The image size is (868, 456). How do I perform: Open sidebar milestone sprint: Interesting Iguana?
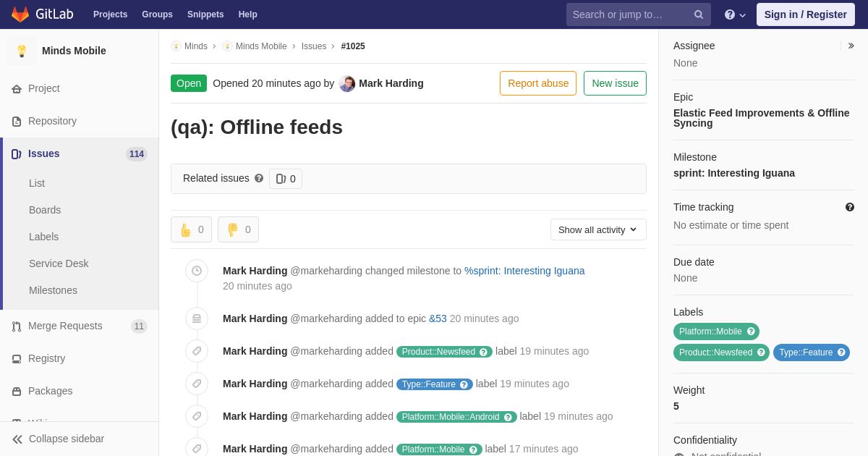coord(734,173)
